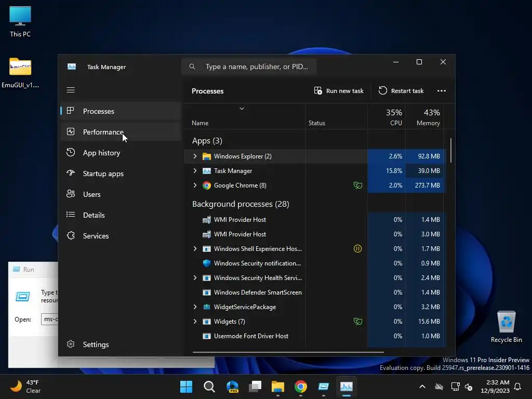Expand Windows Security Health Service row

(x=195, y=277)
